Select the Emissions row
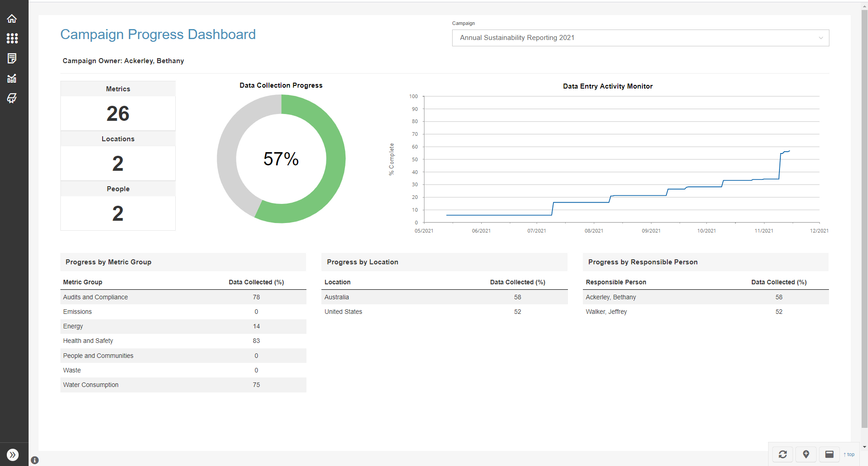This screenshot has height=466, width=868. pyautogui.click(x=183, y=312)
